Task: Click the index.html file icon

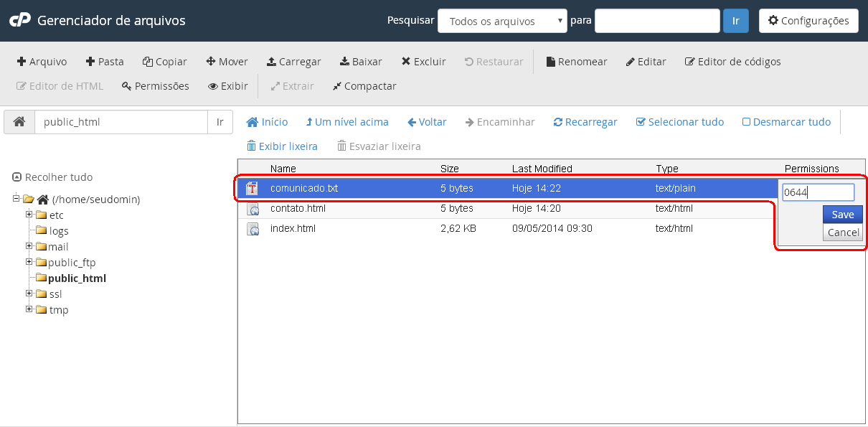Action: point(253,229)
